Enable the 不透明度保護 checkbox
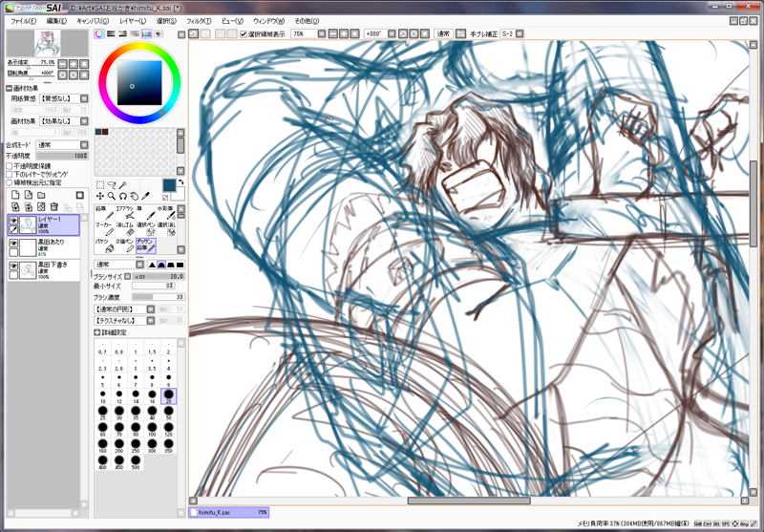This screenshot has height=532, width=764. [10, 165]
